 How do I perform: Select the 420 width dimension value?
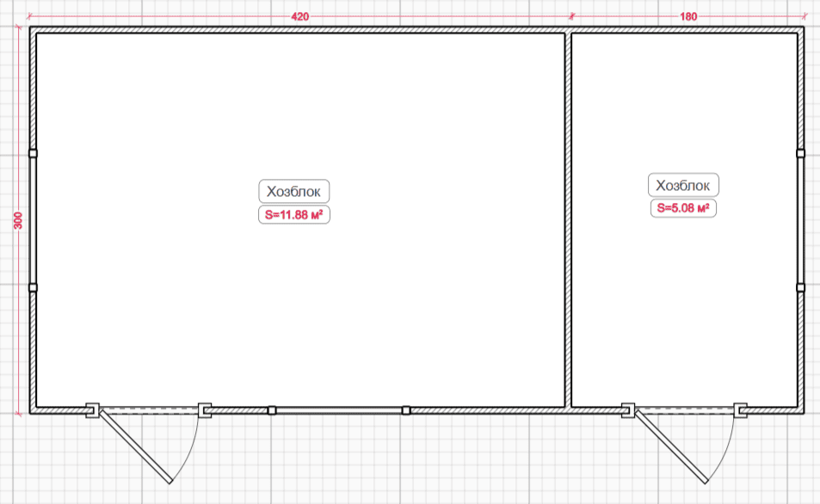coord(299,16)
